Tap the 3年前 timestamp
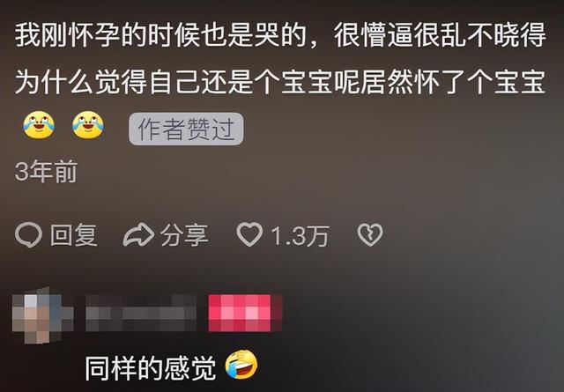564x392 pixels. [x=46, y=171]
